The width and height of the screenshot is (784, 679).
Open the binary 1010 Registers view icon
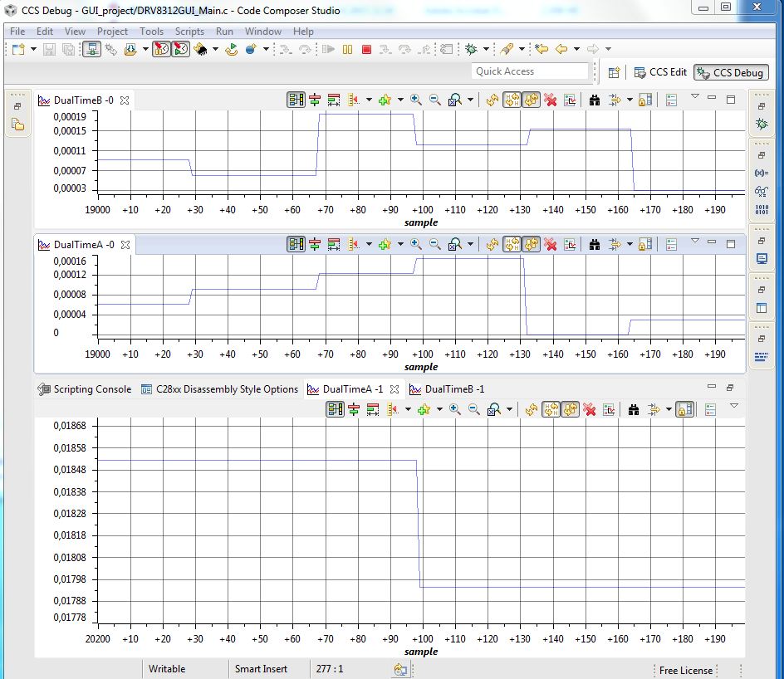[x=762, y=209]
